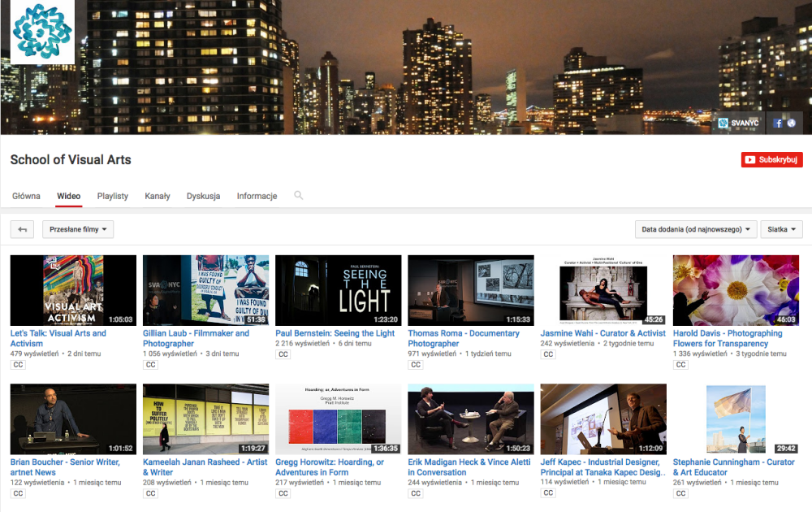Image resolution: width=812 pixels, height=512 pixels.
Task: Click CC badge under Kameelah Janan Rasheed video
Action: point(151,493)
